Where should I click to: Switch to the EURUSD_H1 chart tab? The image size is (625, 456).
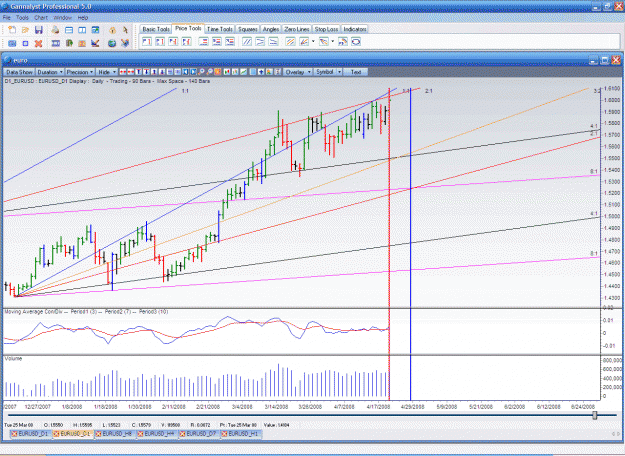click(243, 434)
